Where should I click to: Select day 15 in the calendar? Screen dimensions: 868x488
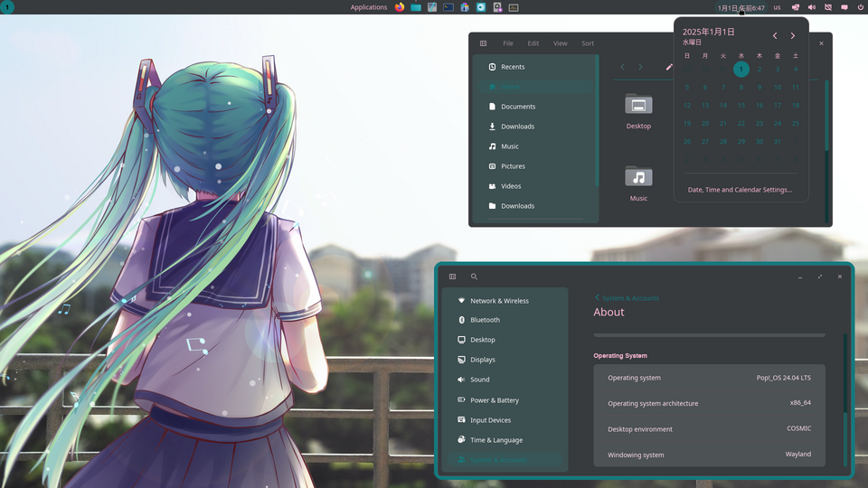pos(741,105)
